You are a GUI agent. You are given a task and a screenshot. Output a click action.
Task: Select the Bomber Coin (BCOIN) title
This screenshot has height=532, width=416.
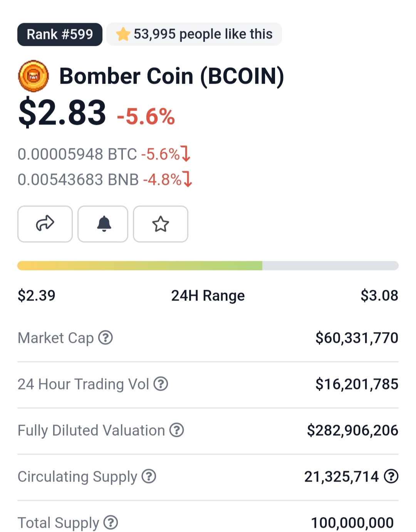tap(171, 76)
